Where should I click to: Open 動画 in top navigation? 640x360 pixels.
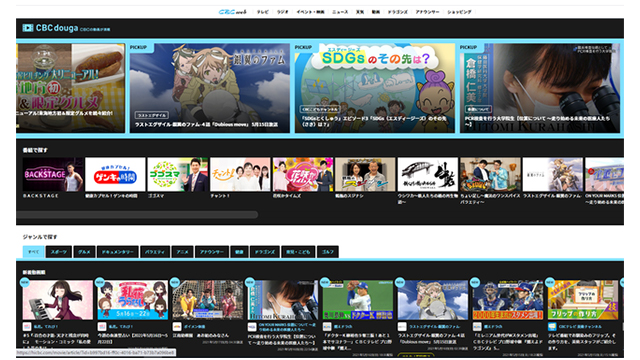click(376, 12)
